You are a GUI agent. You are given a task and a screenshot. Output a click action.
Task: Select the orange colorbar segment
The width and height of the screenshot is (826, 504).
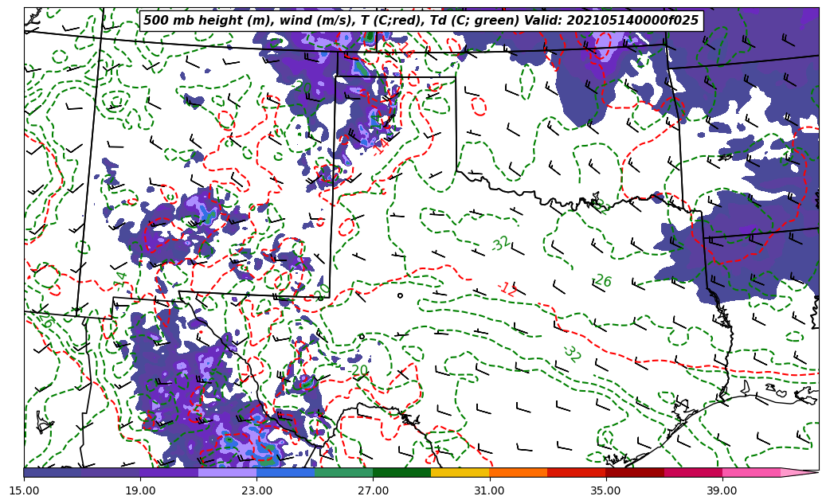pos(518,473)
